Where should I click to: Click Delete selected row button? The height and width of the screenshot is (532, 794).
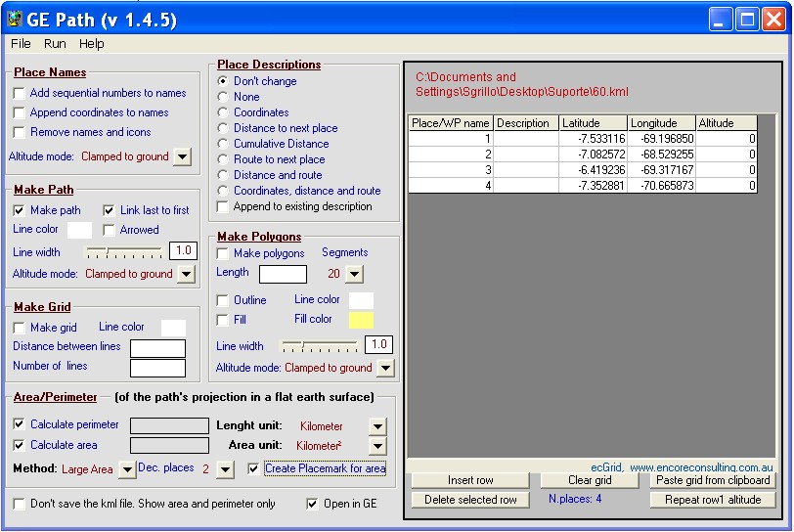[470, 500]
